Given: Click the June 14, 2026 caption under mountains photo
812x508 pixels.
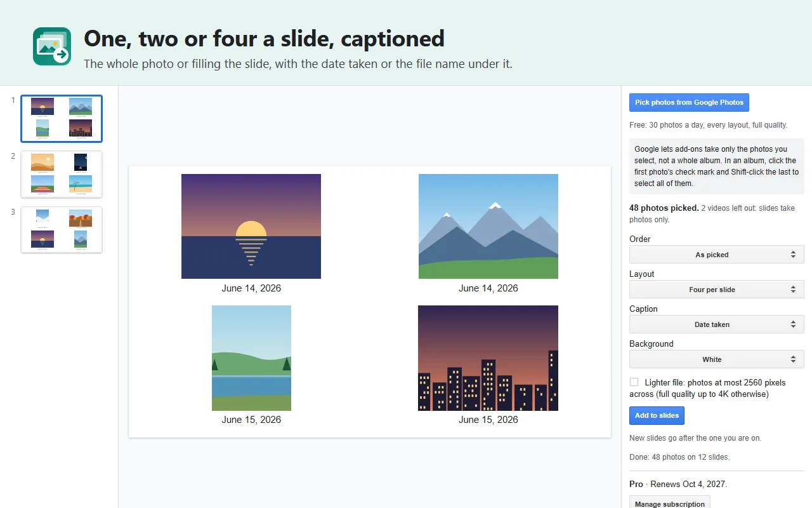Looking at the screenshot, I should (488, 288).
